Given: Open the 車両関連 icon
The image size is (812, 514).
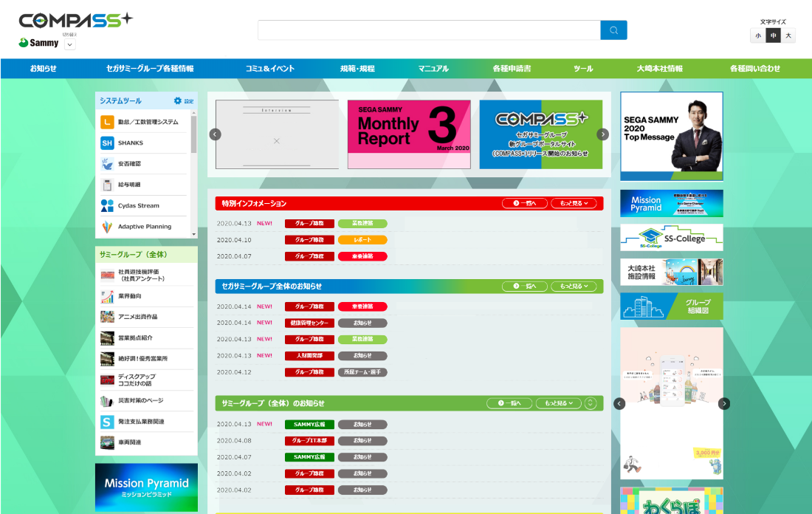Looking at the screenshot, I should (107, 442).
